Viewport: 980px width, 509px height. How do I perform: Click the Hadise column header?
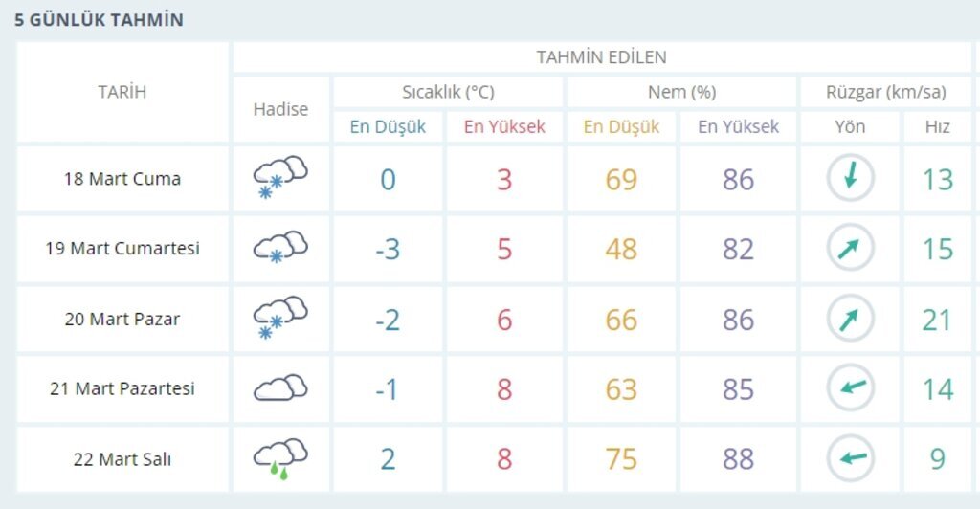[280, 109]
